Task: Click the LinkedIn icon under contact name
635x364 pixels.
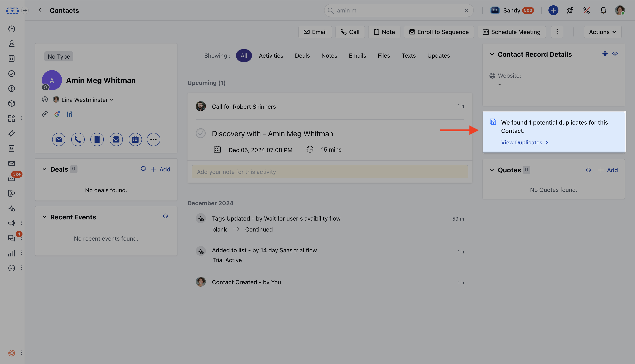Action: [x=70, y=114]
